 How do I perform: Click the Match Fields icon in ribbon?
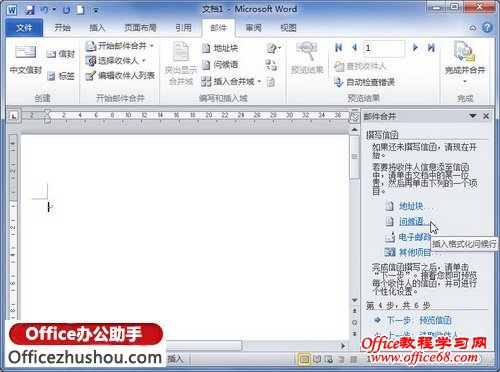(x=271, y=65)
